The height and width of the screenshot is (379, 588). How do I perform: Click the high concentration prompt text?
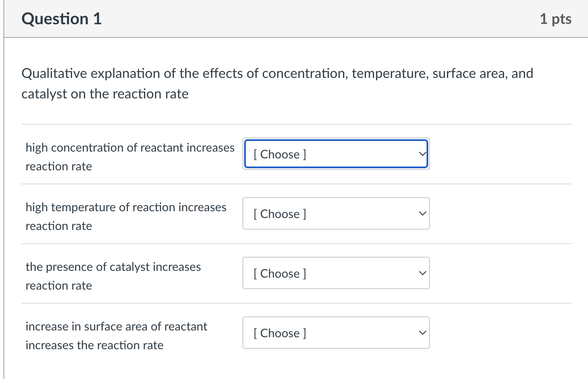click(x=130, y=157)
